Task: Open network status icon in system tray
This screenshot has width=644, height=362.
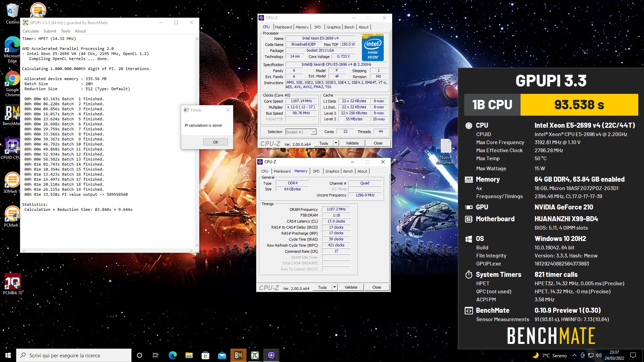Action: point(591,355)
